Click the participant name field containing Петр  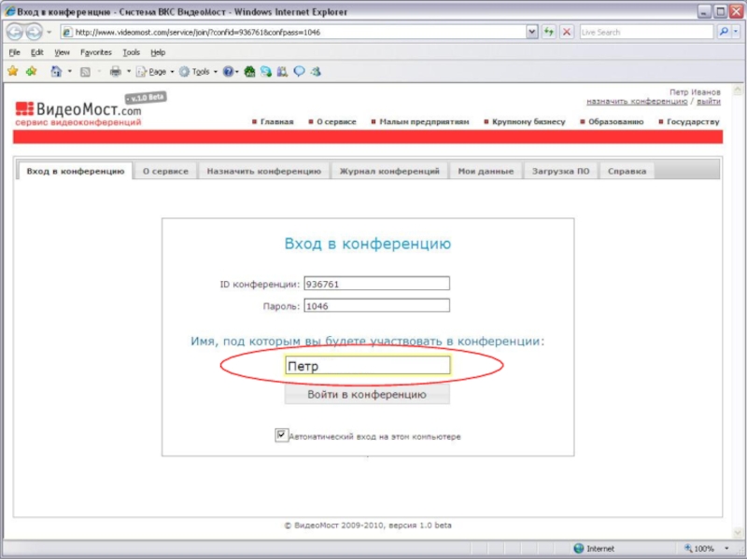(x=367, y=366)
